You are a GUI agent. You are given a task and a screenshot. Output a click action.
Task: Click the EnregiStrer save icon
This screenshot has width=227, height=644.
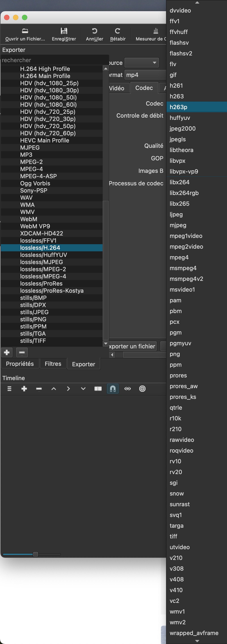tap(64, 31)
